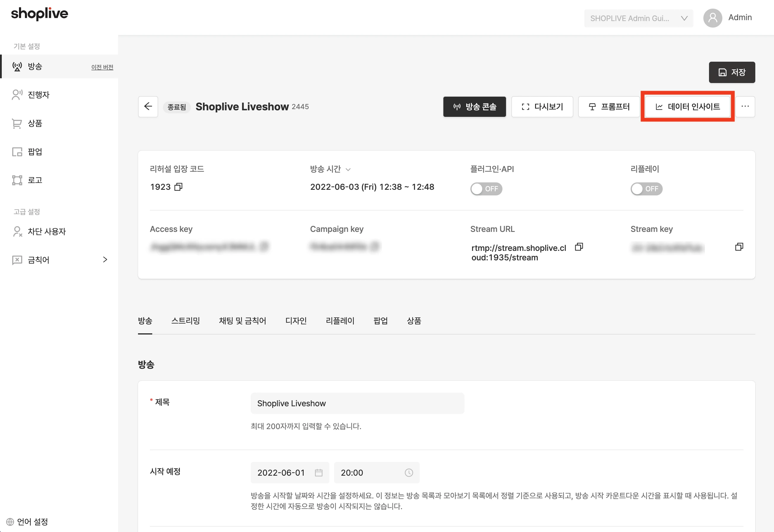The height and width of the screenshot is (532, 774).
Task: Copy the rehearsal code 1923
Action: tap(178, 187)
